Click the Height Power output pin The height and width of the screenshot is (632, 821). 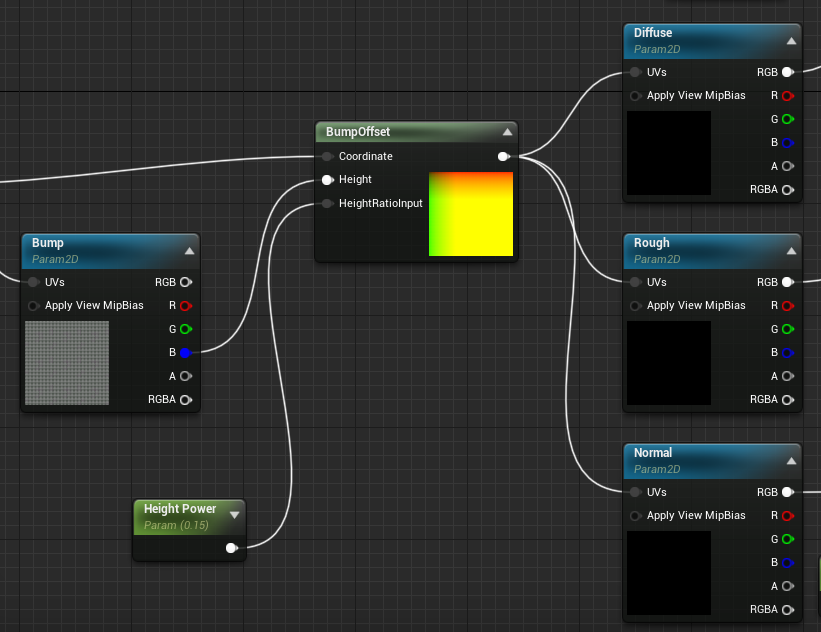[x=231, y=548]
